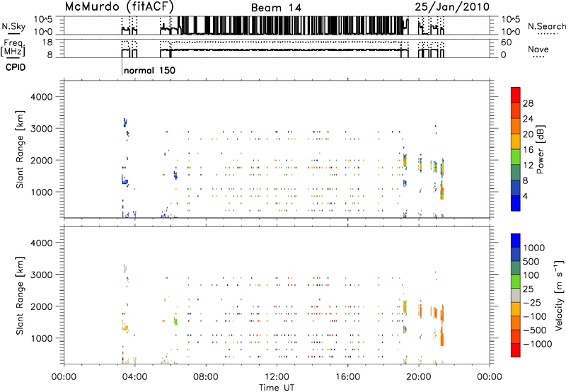The height and width of the screenshot is (392, 566).
Task: Click the N.Sky axis label
Action: (x=13, y=26)
